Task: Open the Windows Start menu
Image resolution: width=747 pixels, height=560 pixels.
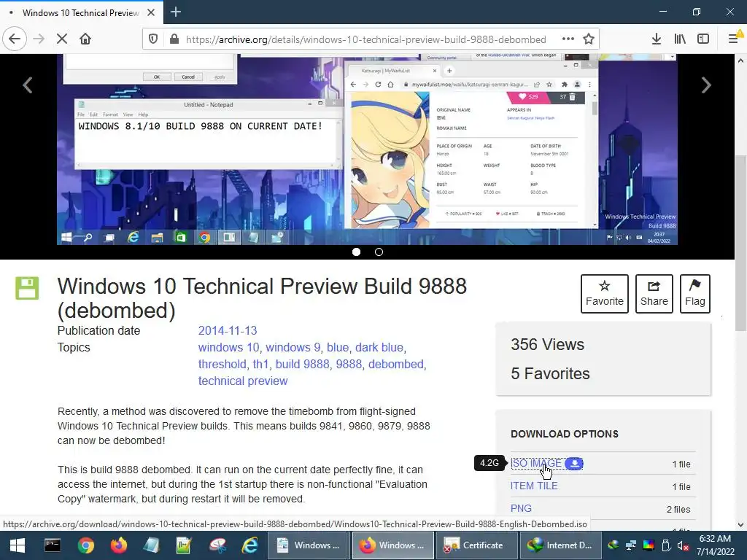Action: (x=18, y=545)
